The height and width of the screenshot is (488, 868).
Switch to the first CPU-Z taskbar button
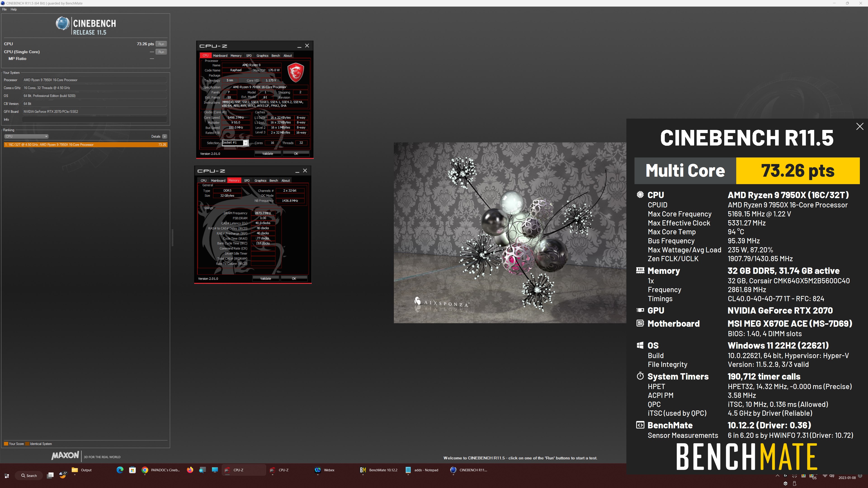243,470
